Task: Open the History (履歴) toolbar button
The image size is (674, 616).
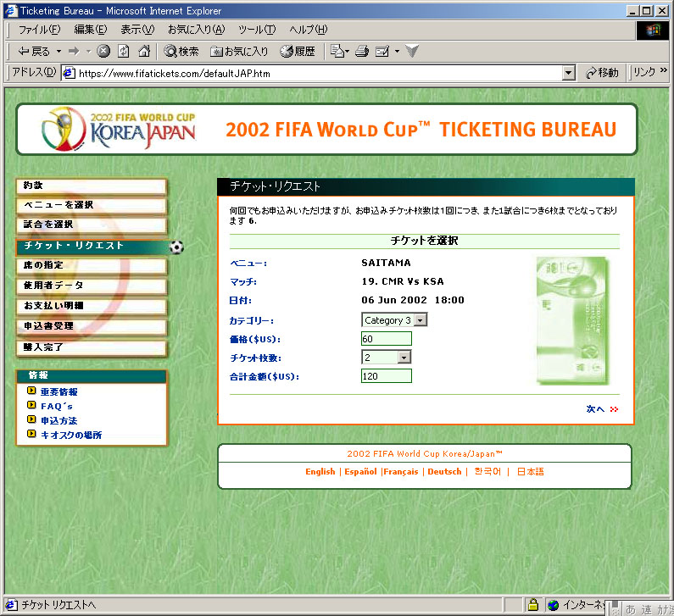Action: (x=298, y=51)
